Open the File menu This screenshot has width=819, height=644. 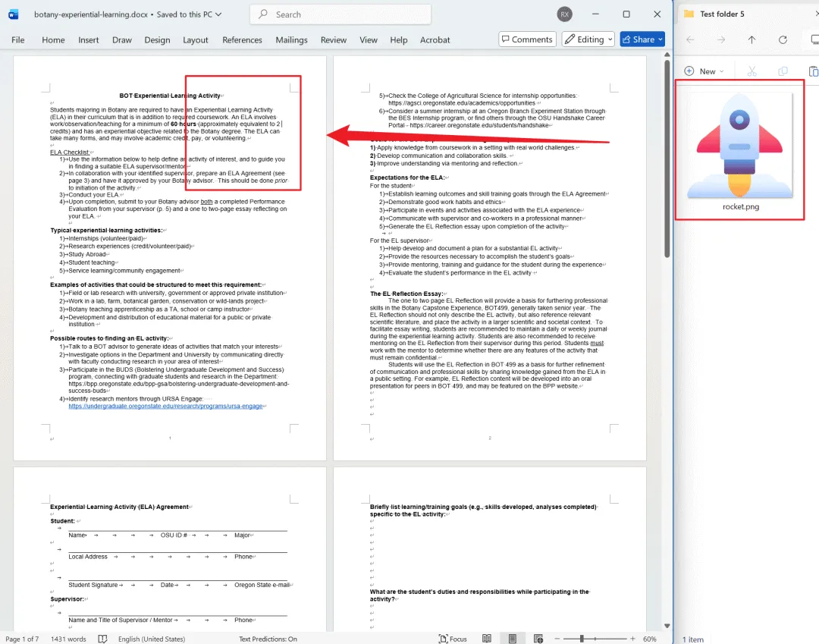17,39
